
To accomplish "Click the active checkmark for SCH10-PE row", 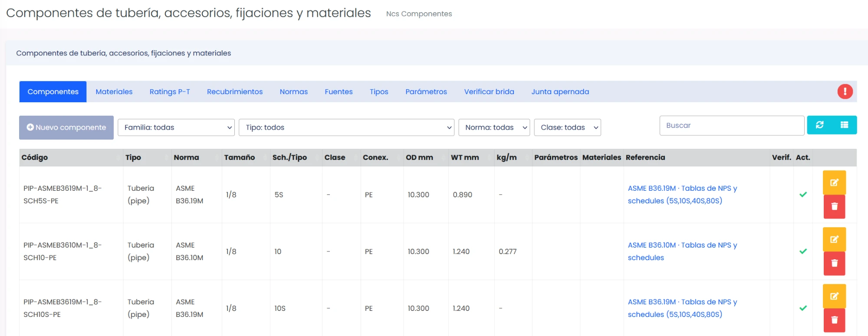I will [x=803, y=251].
